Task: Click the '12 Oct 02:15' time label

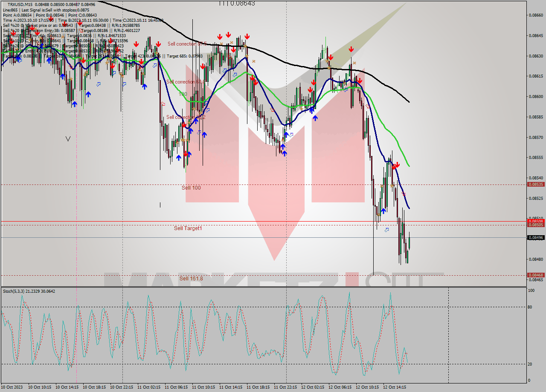Action: pyautogui.click(x=313, y=387)
